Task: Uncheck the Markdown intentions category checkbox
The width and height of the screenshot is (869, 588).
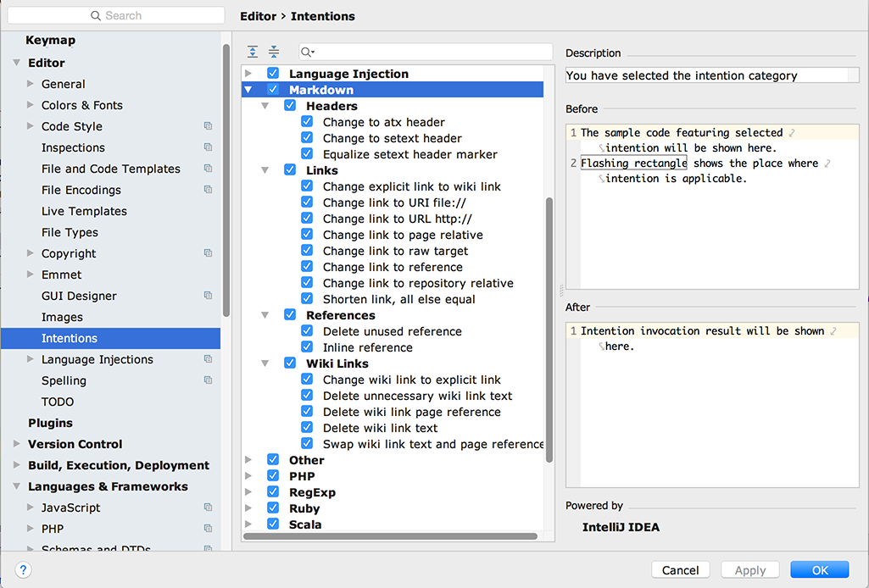Action: point(273,89)
